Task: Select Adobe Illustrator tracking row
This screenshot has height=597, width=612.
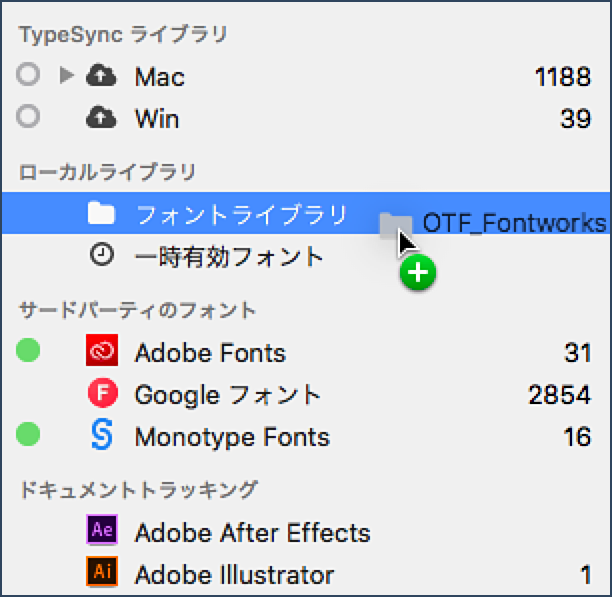Action: click(306, 574)
